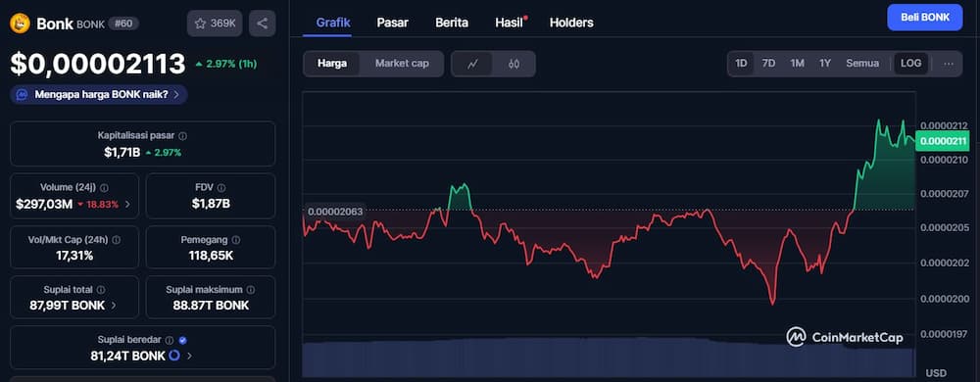Open the Berita tab
This screenshot has height=382, width=980.
(452, 23)
